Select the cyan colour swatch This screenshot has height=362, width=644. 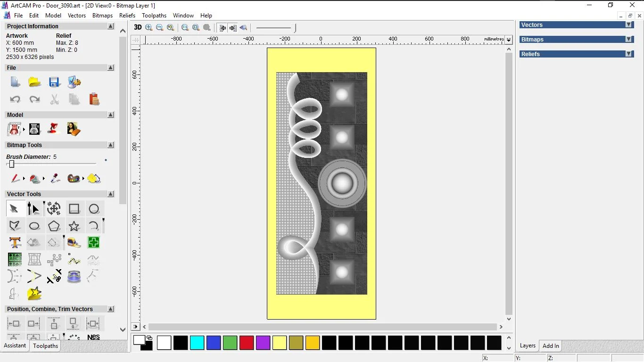197,343
